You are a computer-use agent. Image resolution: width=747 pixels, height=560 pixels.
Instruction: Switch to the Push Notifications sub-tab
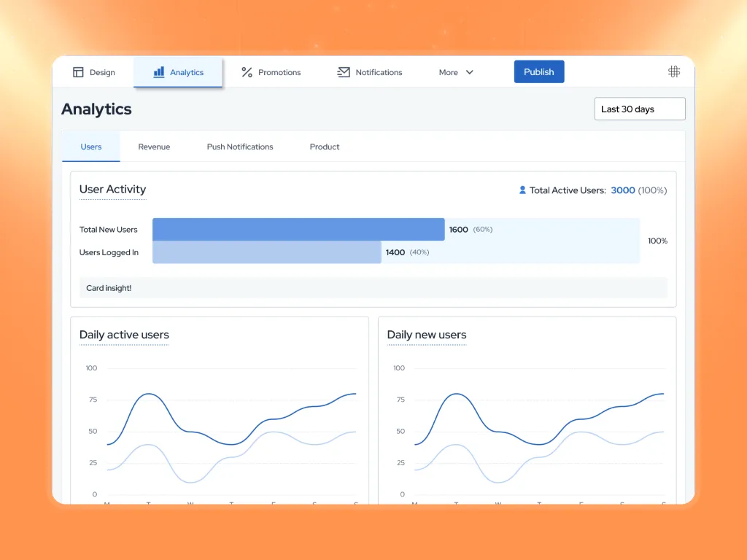click(239, 147)
